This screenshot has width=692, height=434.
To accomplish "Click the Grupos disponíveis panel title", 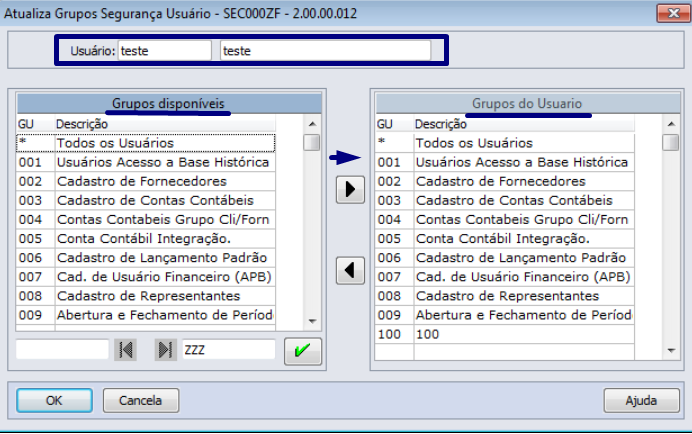I will point(168,104).
